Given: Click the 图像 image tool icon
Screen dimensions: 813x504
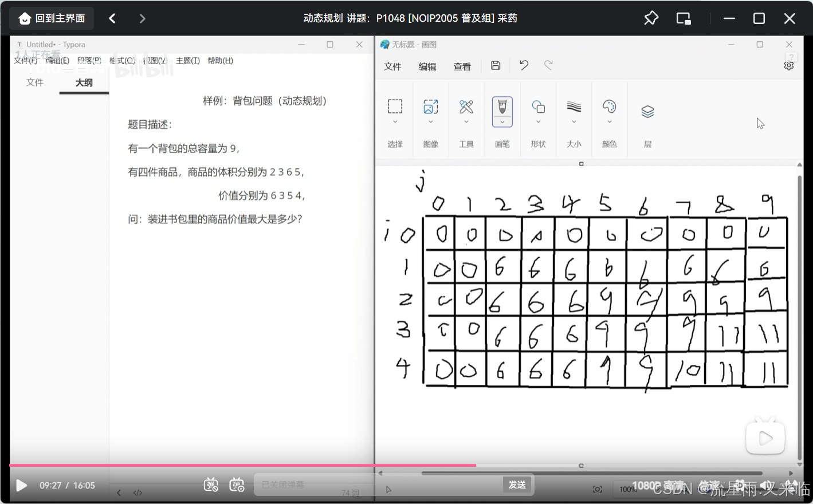Looking at the screenshot, I should click(431, 107).
